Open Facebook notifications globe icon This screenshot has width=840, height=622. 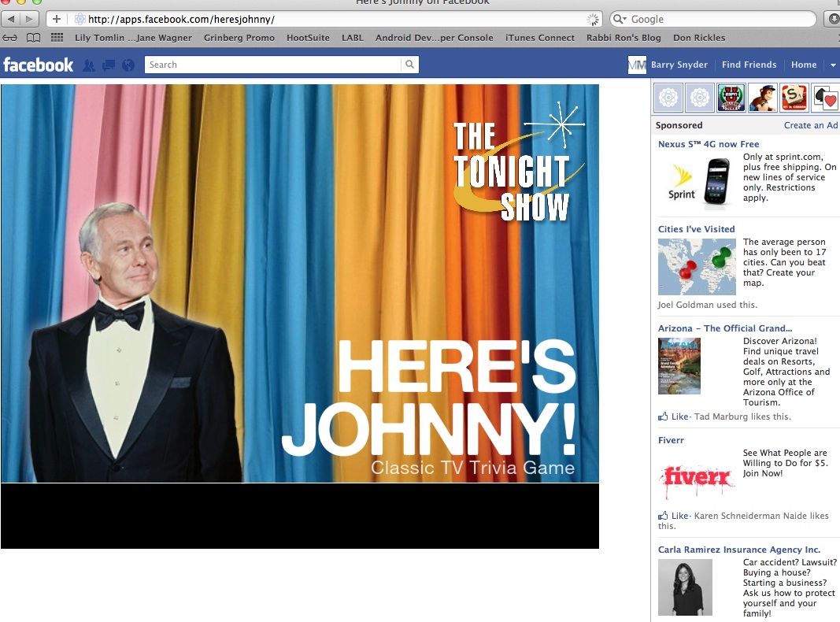[128, 65]
